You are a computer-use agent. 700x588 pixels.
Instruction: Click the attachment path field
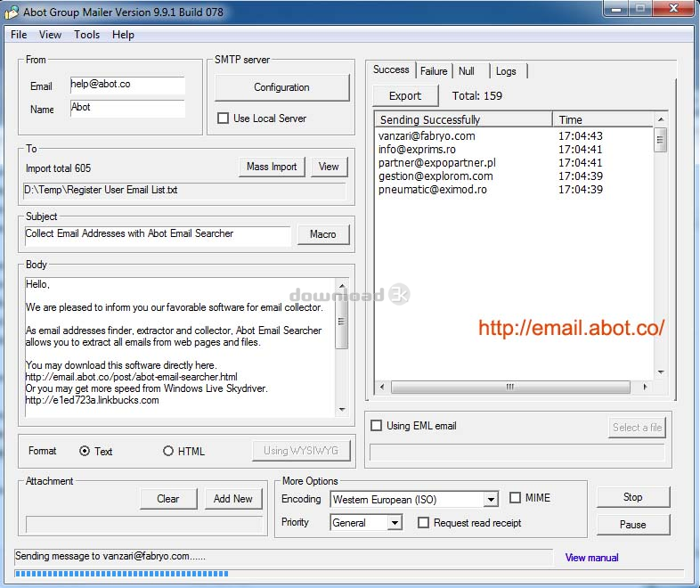click(x=144, y=525)
